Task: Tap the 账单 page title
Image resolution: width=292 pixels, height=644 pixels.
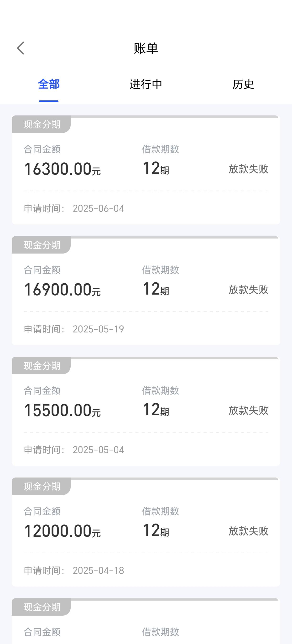Action: [146, 48]
